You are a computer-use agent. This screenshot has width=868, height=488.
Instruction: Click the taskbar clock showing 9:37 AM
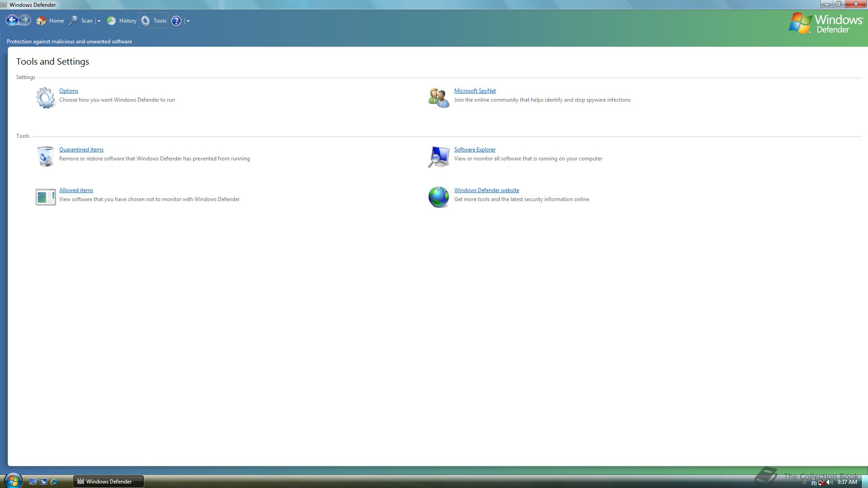click(847, 482)
